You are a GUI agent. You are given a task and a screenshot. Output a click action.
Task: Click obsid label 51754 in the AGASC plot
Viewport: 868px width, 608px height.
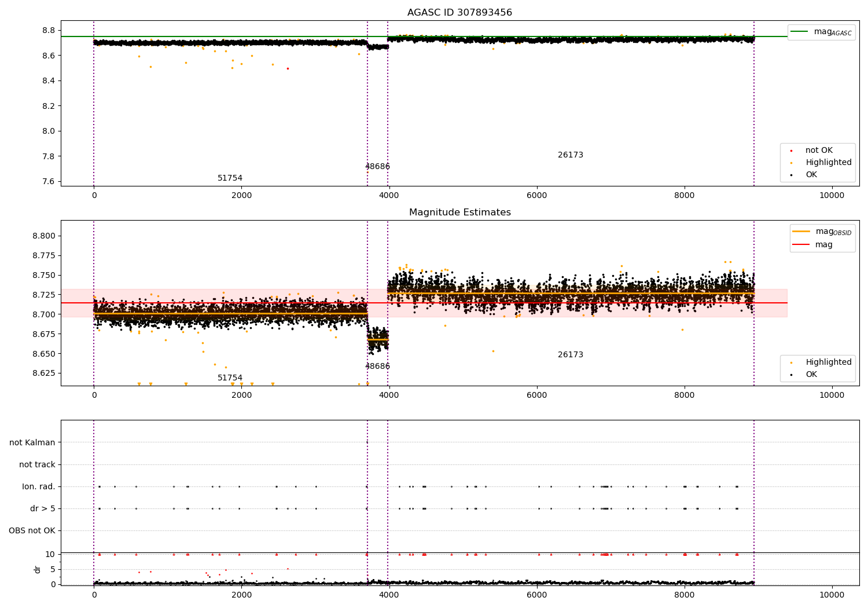[x=230, y=178]
